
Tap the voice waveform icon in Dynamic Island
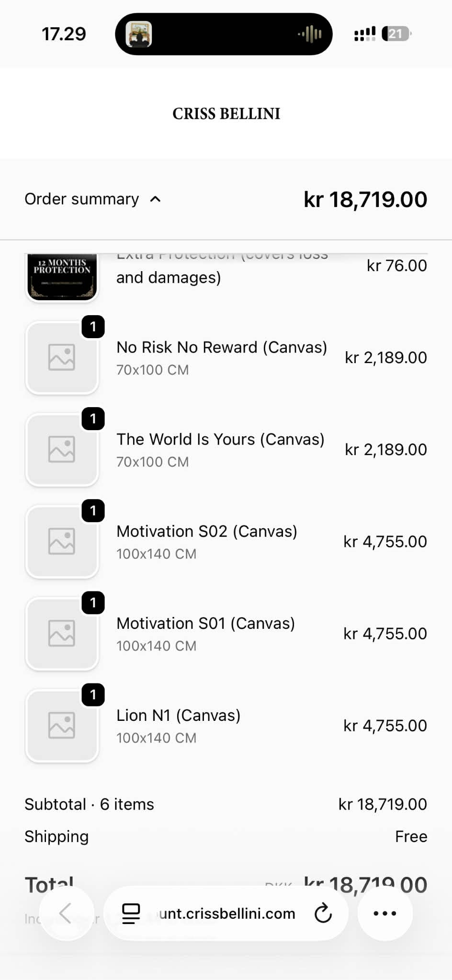coord(310,34)
